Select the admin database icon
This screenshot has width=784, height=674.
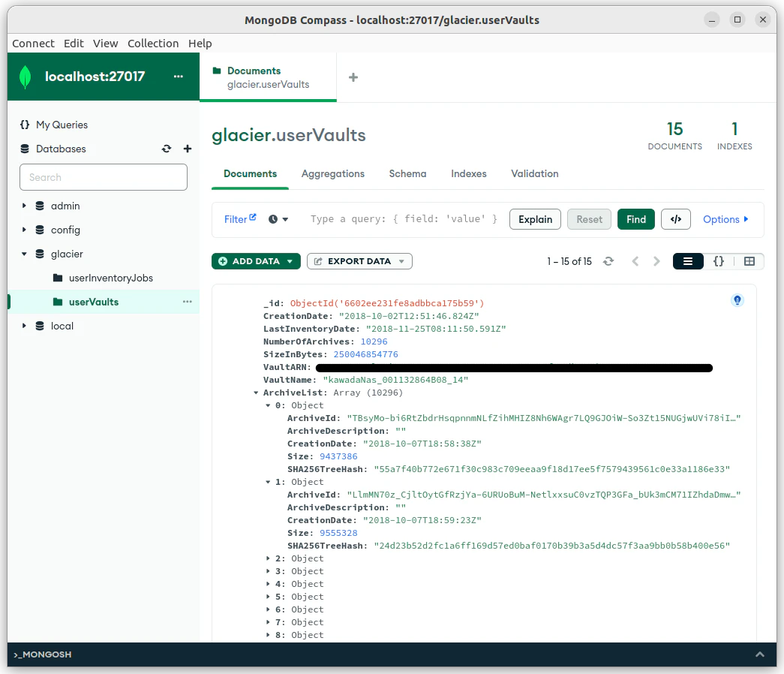coord(40,206)
